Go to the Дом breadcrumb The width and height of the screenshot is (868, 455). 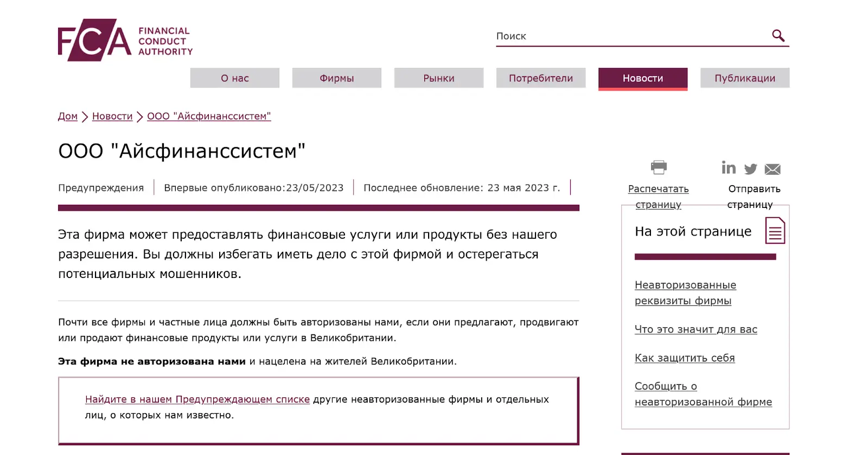point(68,116)
